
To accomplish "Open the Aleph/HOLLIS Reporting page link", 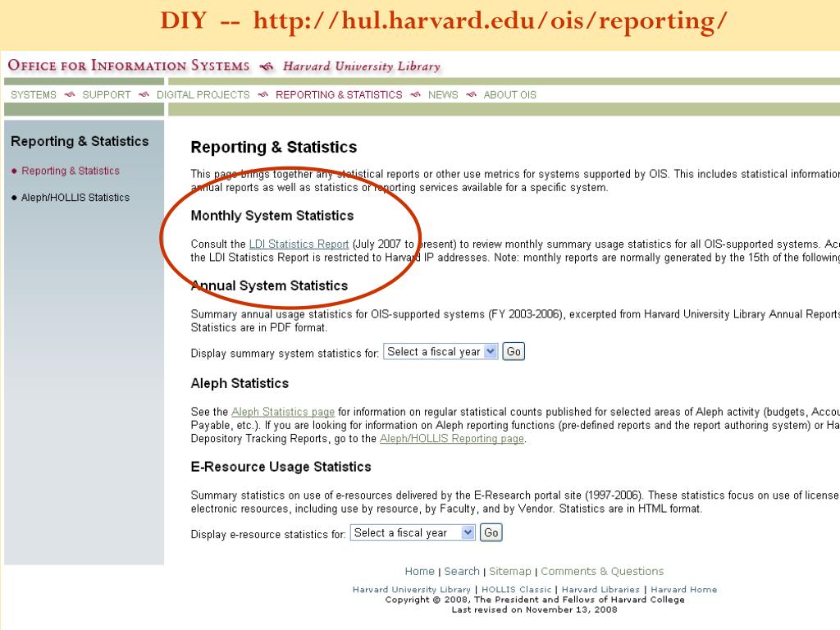I will [x=452, y=438].
